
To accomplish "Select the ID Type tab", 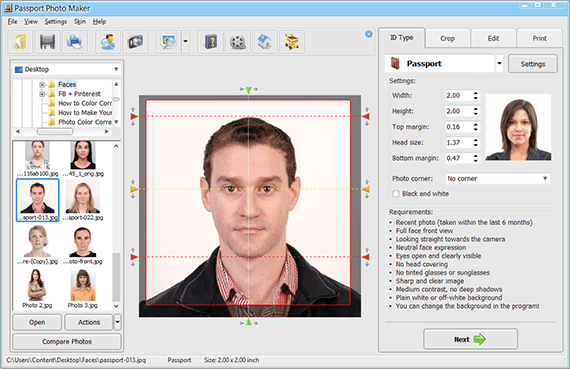I will pyautogui.click(x=402, y=37).
